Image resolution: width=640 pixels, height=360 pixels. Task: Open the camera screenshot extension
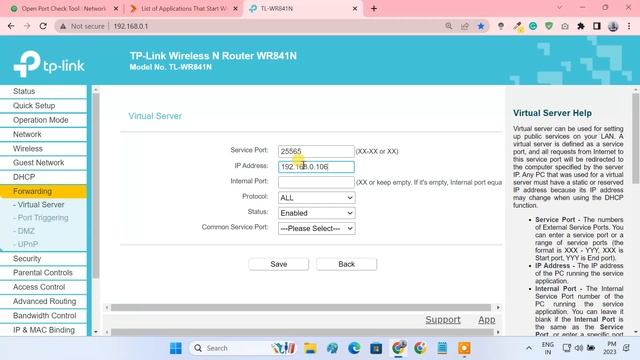pyautogui.click(x=565, y=26)
